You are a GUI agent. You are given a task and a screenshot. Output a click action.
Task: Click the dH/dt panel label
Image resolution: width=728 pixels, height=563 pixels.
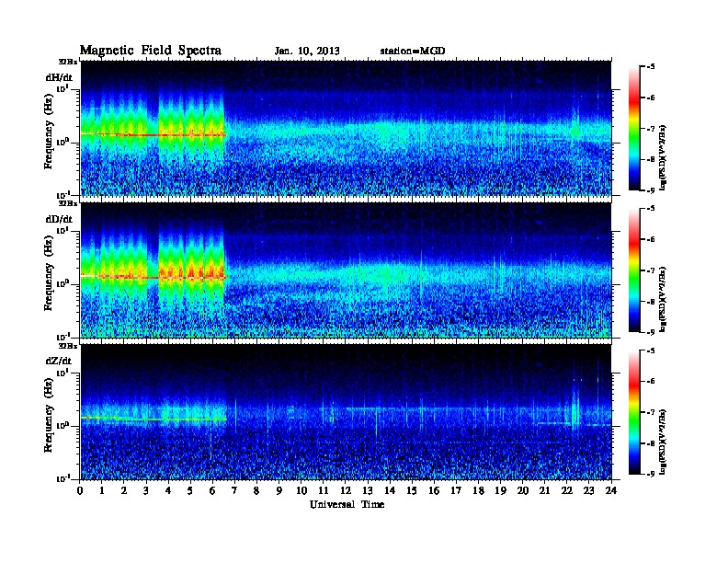pos(59,77)
